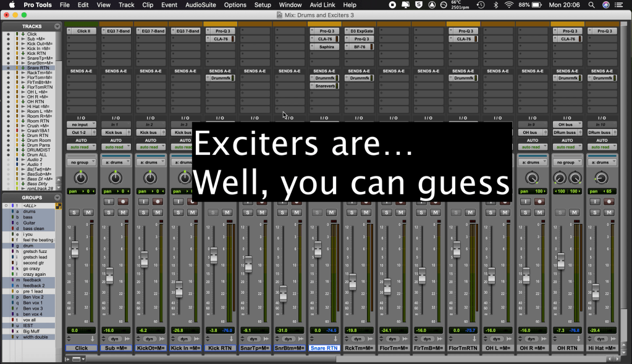632x364 pixels.
Task: Click the pan knob on the Click track
Action: coord(81,178)
